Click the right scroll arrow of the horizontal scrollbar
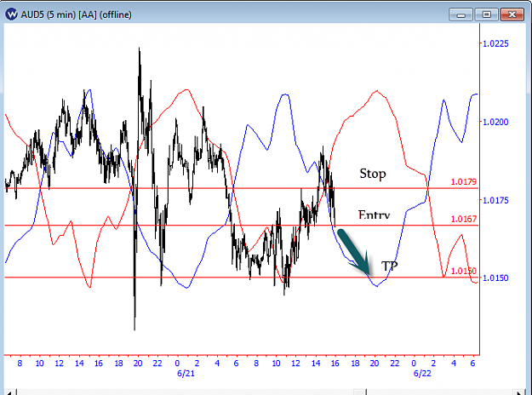The height and width of the screenshot is (395, 532). pyautogui.click(x=520, y=392)
